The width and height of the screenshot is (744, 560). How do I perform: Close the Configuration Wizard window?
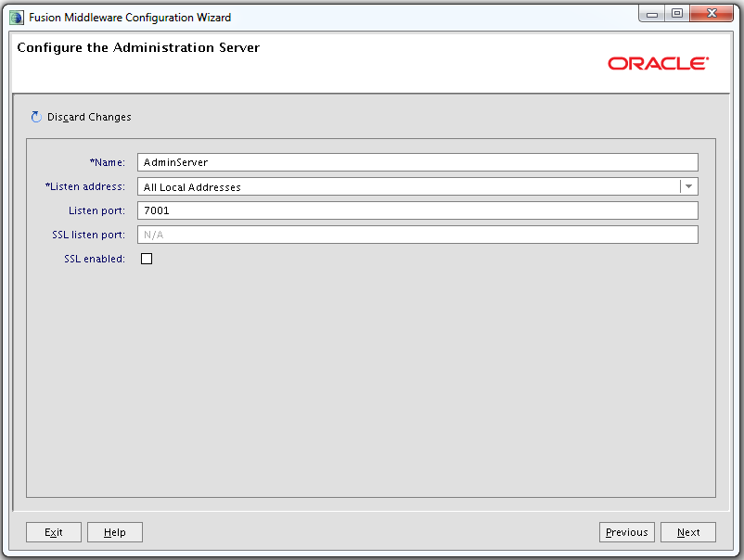712,14
